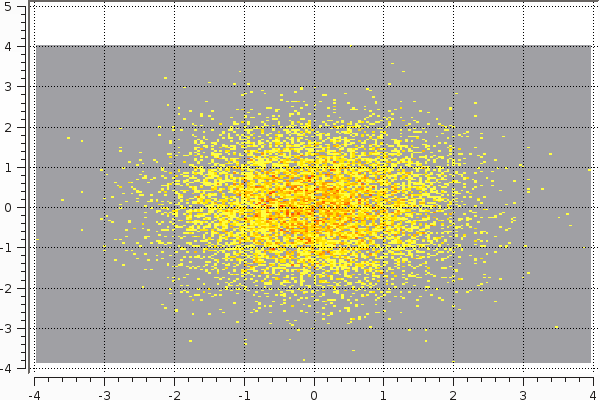Click grid intersection at x=0, y=-2

[x=314, y=288]
